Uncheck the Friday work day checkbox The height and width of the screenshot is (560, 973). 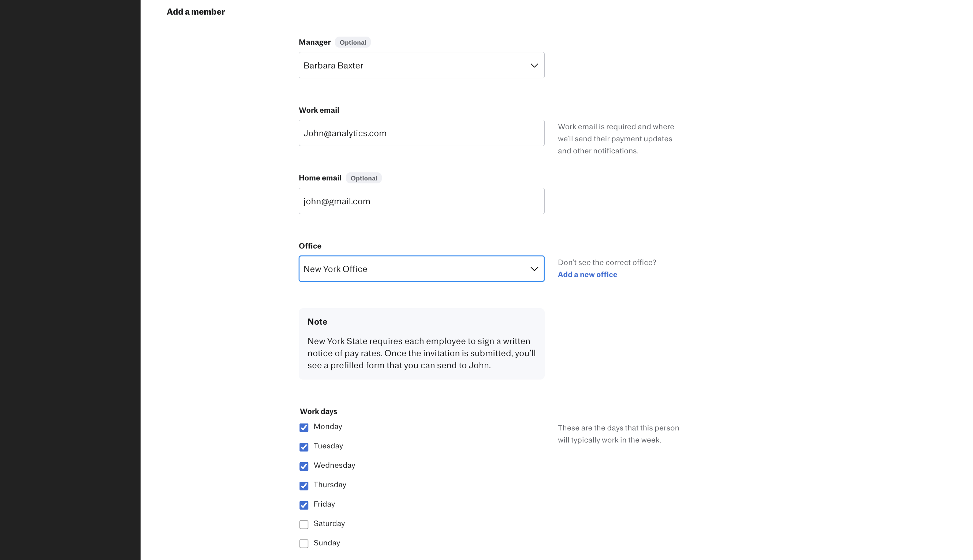click(x=304, y=505)
